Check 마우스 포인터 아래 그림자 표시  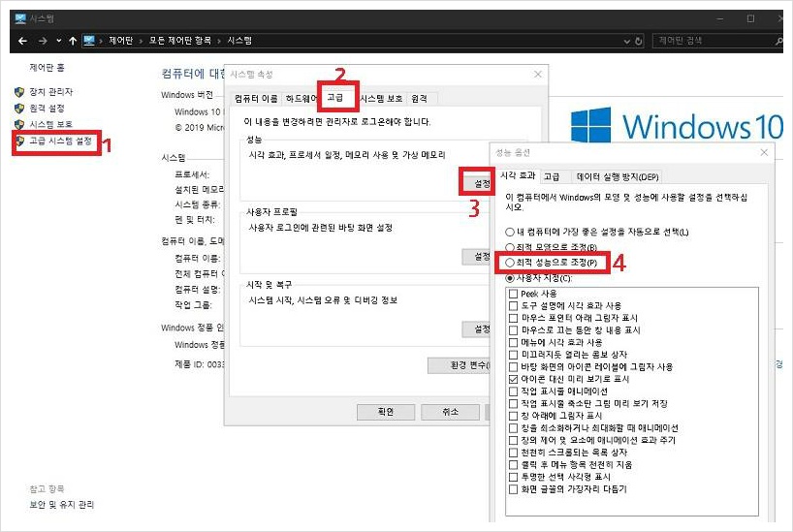513,318
